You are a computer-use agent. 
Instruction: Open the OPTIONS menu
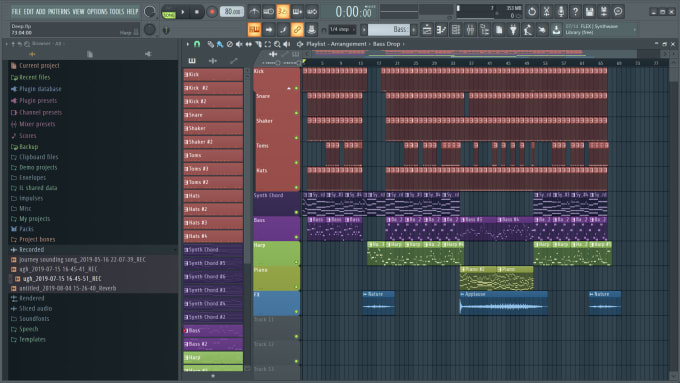(x=97, y=12)
